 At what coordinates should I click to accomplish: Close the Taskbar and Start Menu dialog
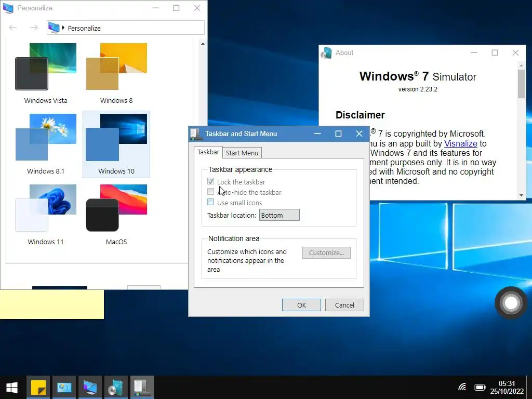pos(359,134)
